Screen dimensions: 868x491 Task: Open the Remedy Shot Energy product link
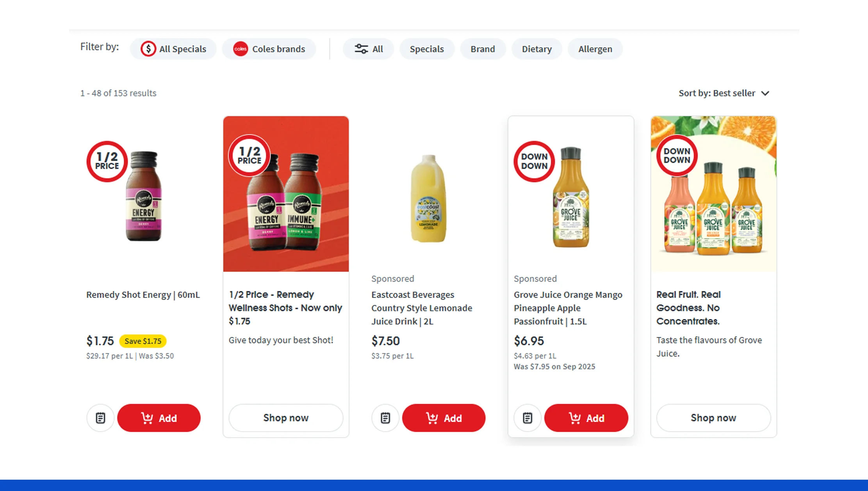143,295
